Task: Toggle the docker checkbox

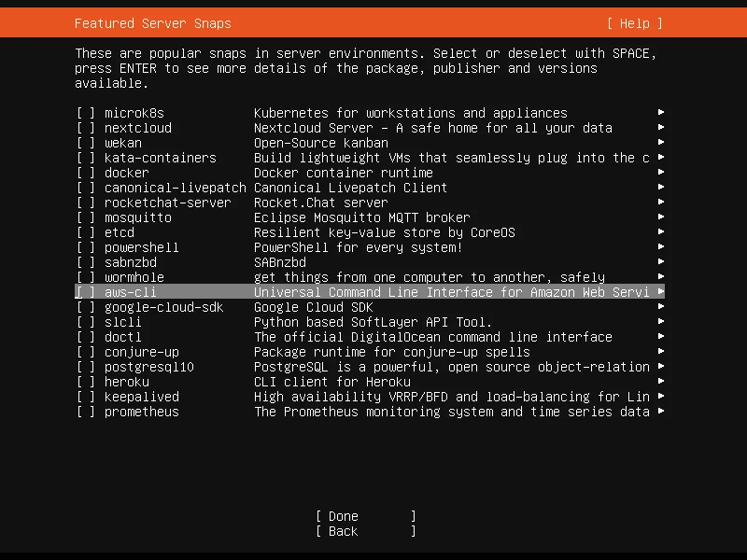Action: click(x=86, y=173)
